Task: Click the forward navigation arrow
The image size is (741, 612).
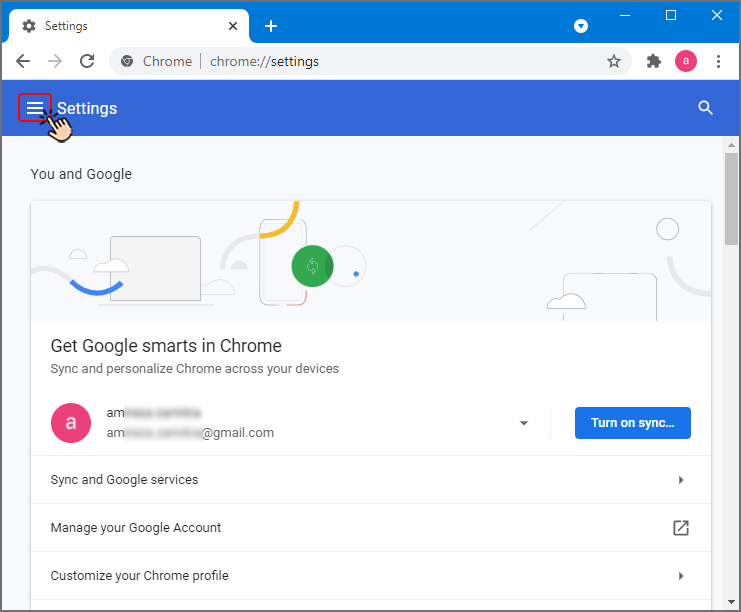Action: click(55, 61)
